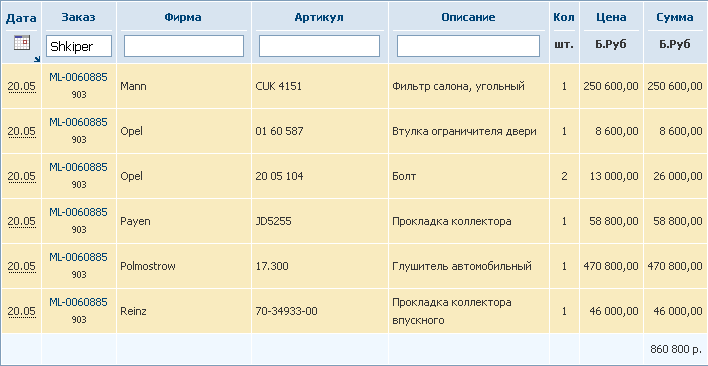Open order ML-0060885 in the Reinz row
The height and width of the screenshot is (366, 708).
pyautogui.click(x=79, y=302)
